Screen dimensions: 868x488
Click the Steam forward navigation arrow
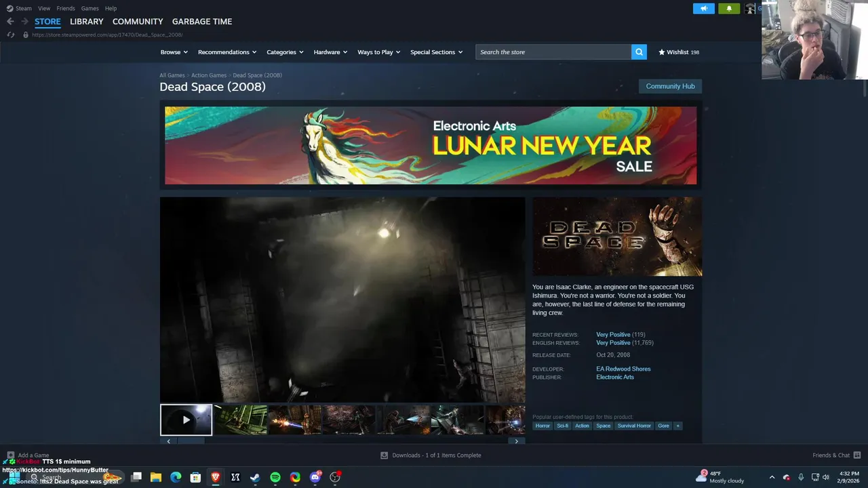tap(24, 22)
